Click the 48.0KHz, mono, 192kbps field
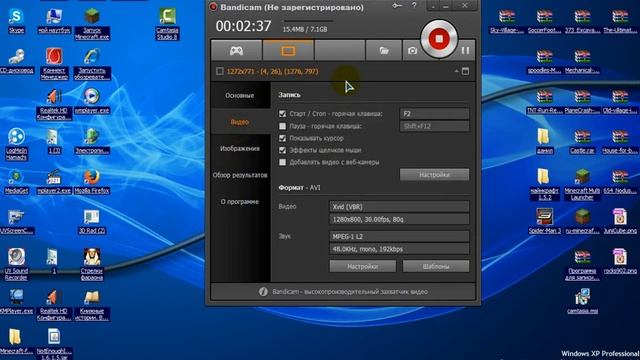The height and width of the screenshot is (360, 640). [x=399, y=249]
